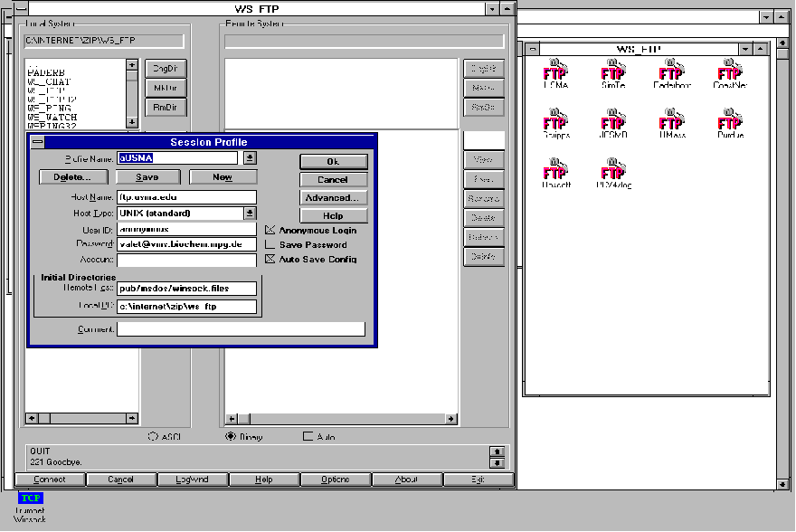Click Connect in the bottom button bar

(50, 480)
